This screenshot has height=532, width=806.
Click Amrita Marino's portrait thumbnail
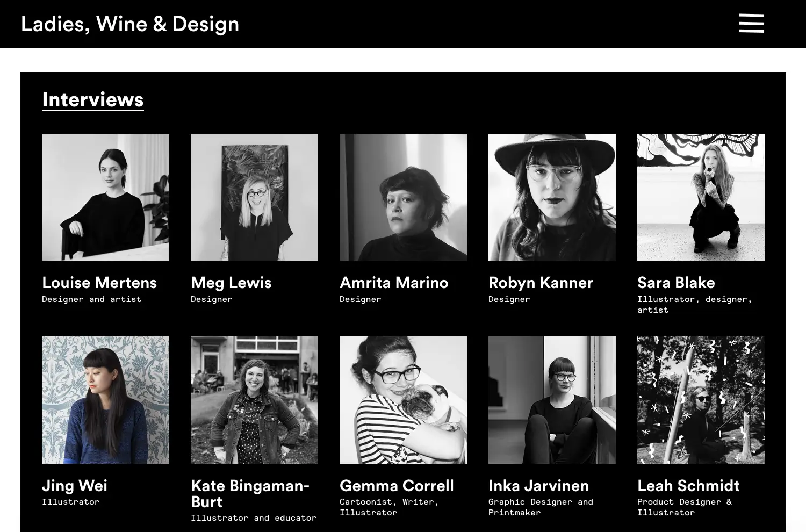pos(403,197)
